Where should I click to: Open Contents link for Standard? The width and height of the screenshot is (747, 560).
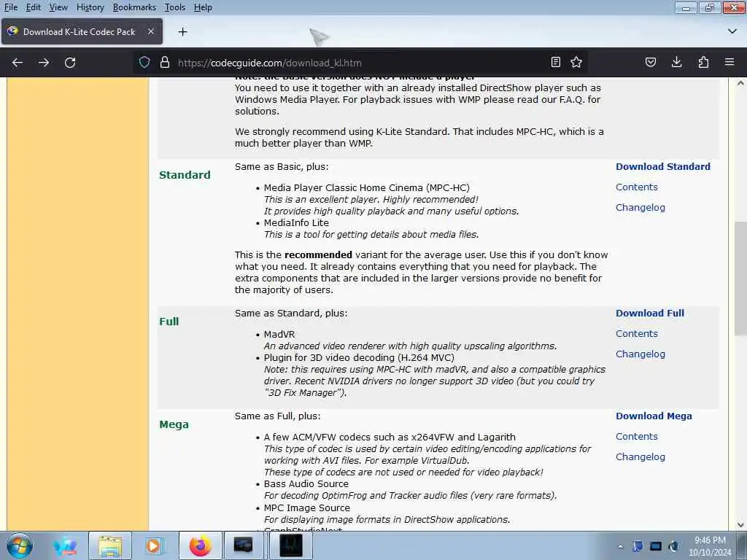coord(636,187)
